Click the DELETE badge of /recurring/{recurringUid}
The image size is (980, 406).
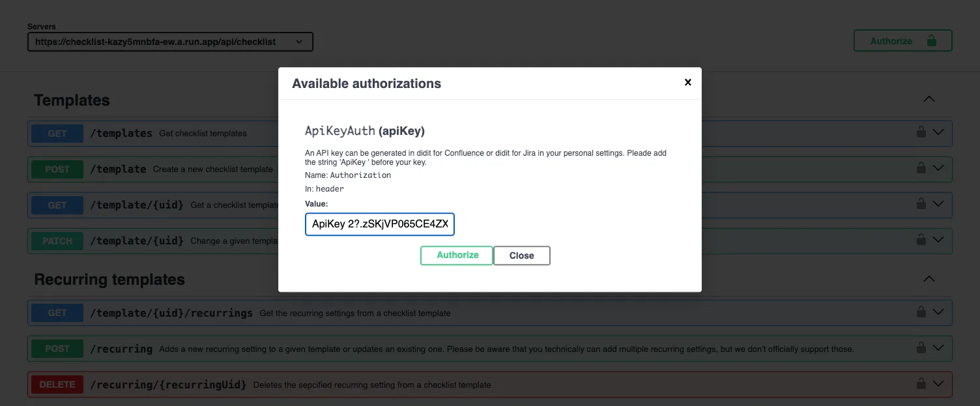57,384
